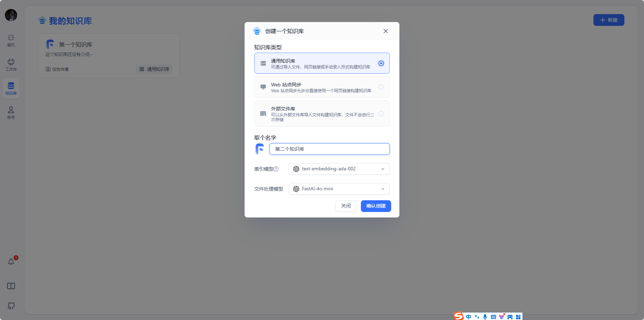Click the name input field 第二个知识库
The image size is (644, 320).
click(330, 149)
